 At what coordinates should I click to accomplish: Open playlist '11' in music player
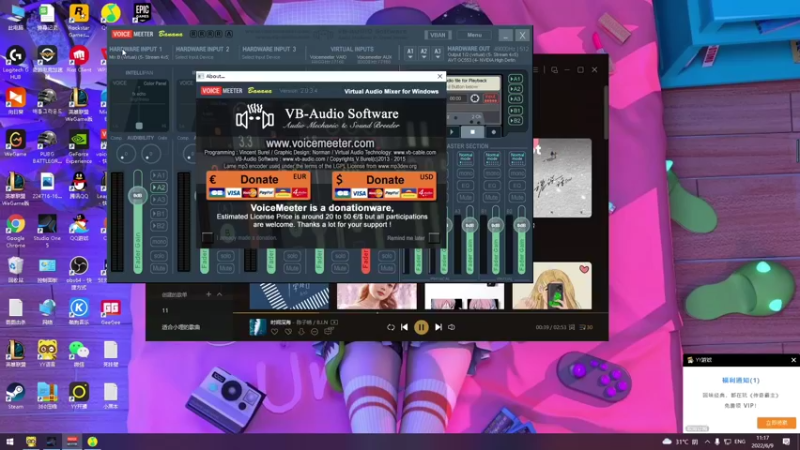click(165, 310)
